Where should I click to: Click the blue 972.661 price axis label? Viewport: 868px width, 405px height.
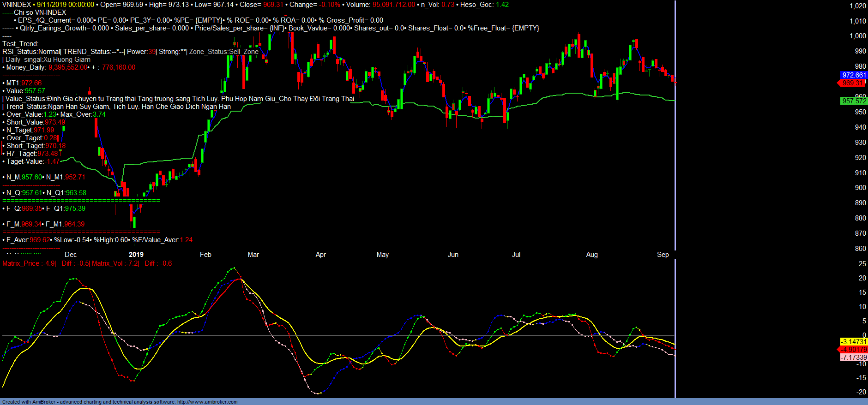click(853, 75)
